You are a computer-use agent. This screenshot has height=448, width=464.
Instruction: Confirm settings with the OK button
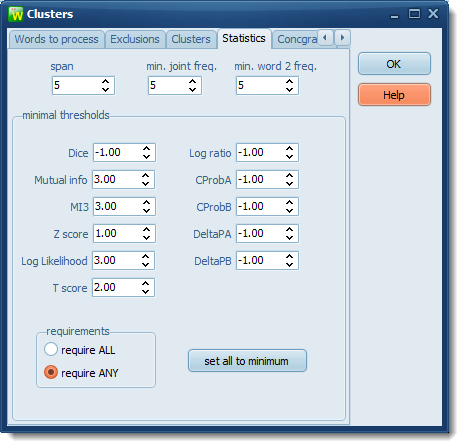[x=394, y=64]
